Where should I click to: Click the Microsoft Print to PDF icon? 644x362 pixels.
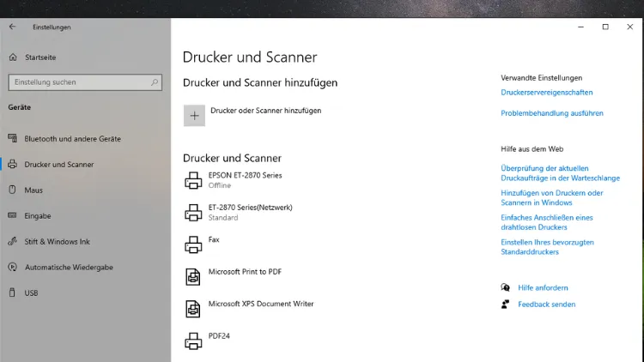(193, 276)
